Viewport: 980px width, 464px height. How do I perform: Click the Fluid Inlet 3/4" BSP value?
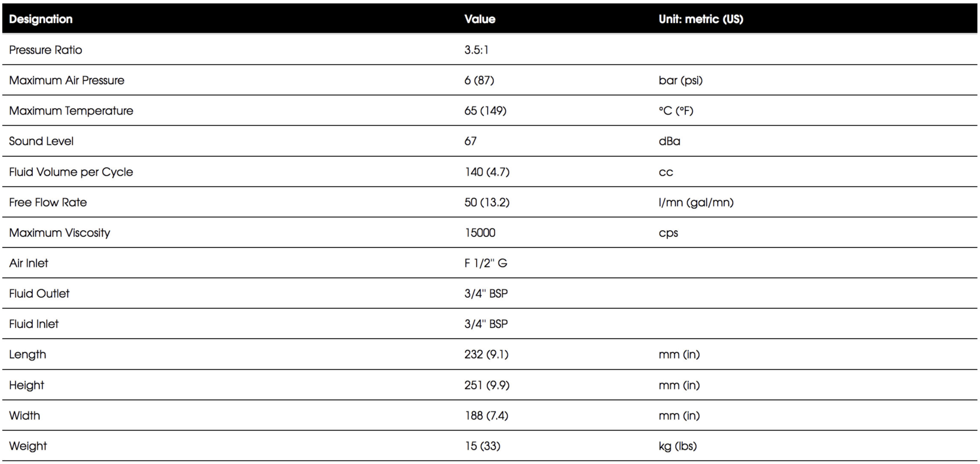486,324
